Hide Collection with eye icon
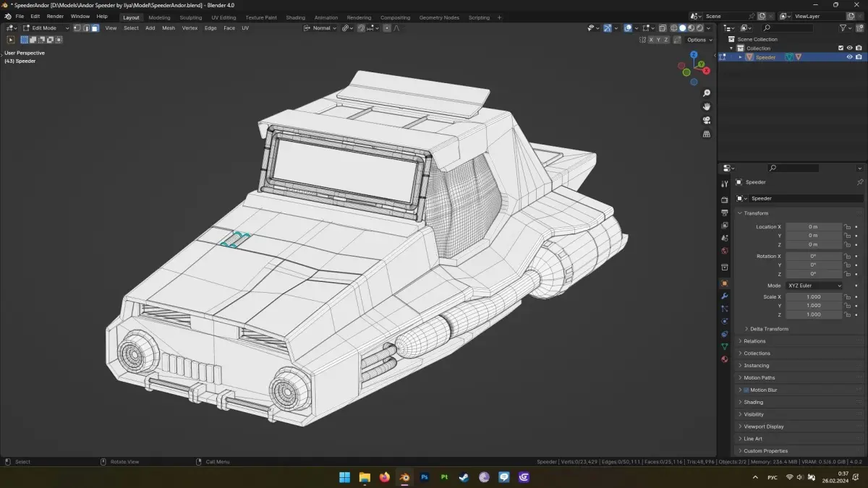The width and height of the screenshot is (868, 488). pos(850,48)
